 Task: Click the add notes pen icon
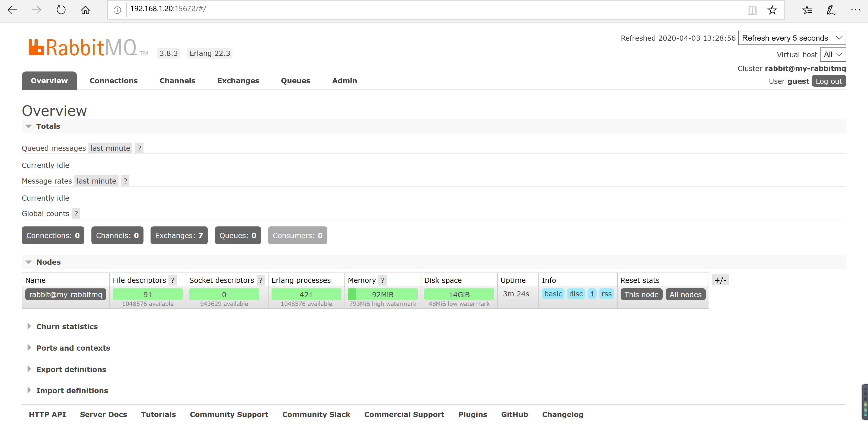[831, 10]
